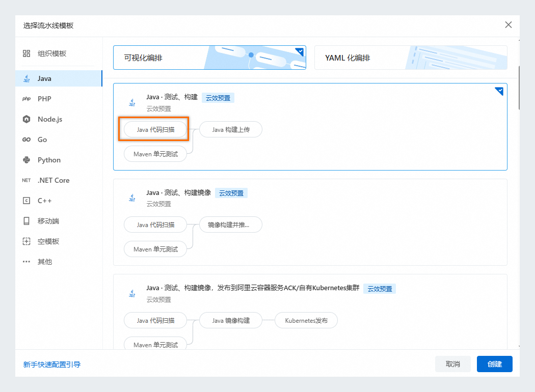
Task: Select the Node.js category
Action: 59,119
